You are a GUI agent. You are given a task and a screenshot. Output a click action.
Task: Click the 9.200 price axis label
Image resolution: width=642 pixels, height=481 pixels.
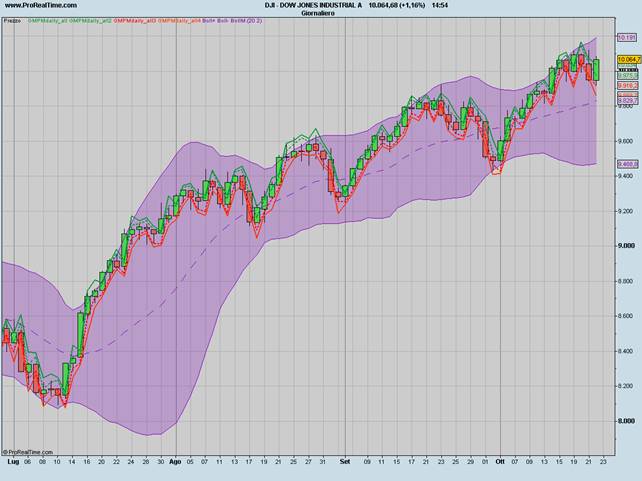[x=626, y=211]
